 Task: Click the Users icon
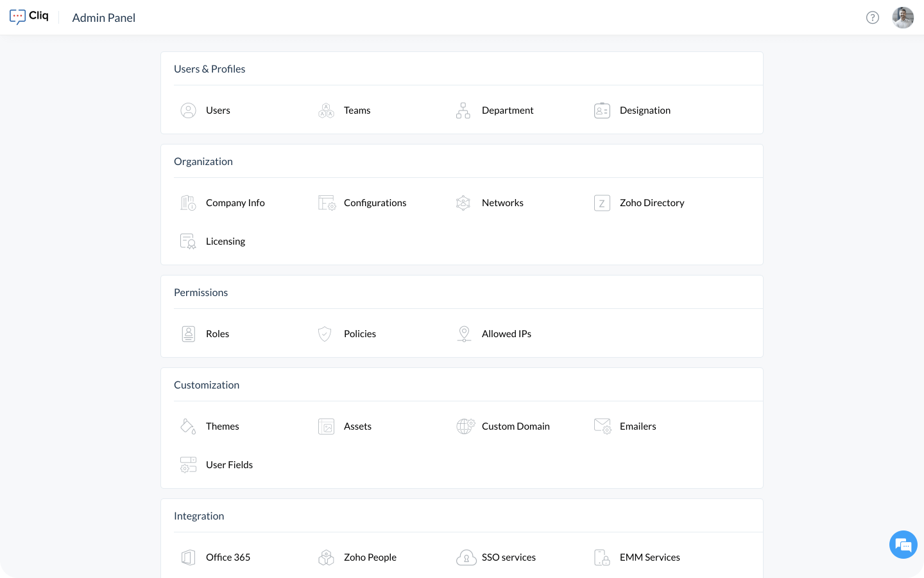[188, 110]
